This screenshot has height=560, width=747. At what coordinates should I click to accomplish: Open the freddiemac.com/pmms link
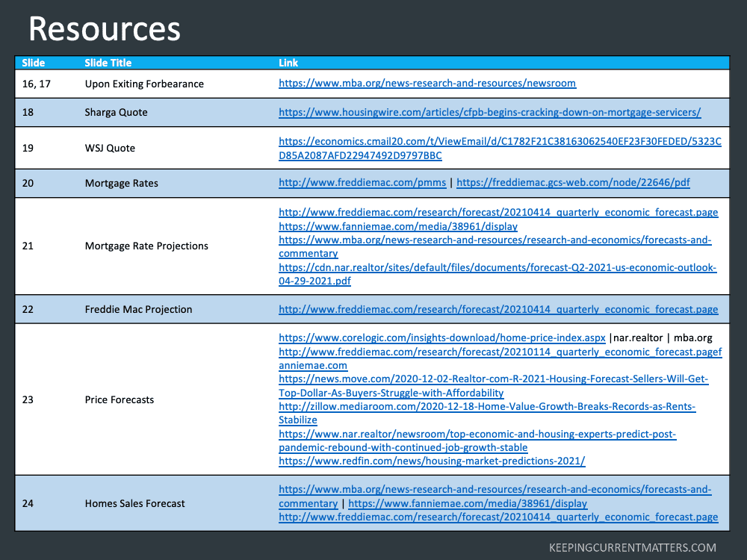coord(362,182)
